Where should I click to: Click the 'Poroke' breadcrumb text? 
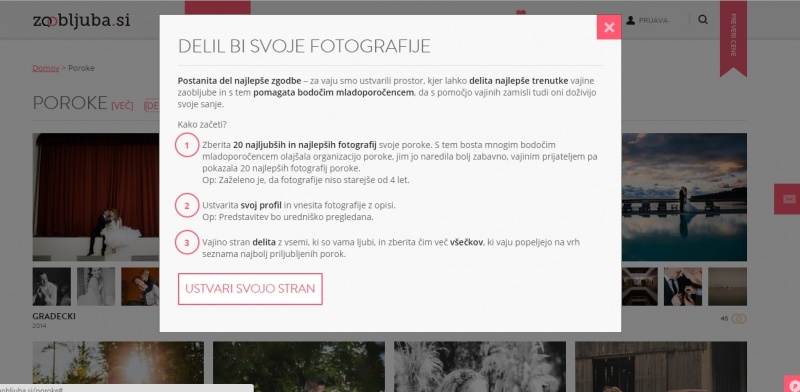(81, 68)
